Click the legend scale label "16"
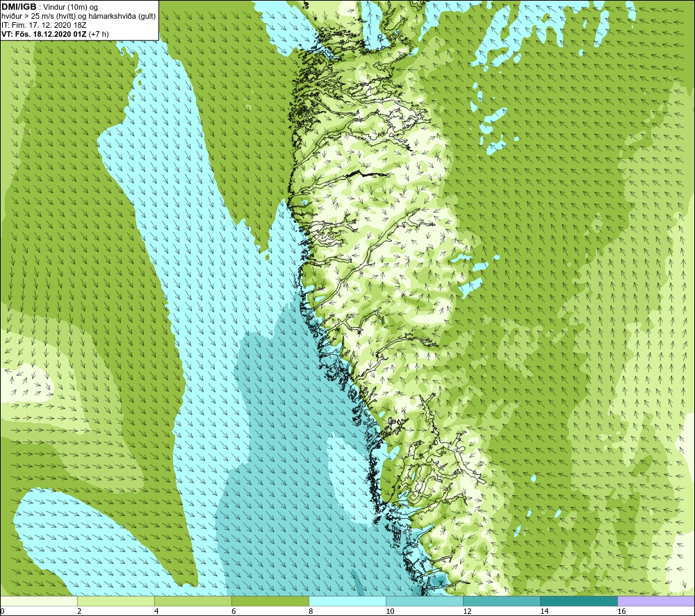Screen dimensions: 695x616 pyautogui.click(x=621, y=612)
